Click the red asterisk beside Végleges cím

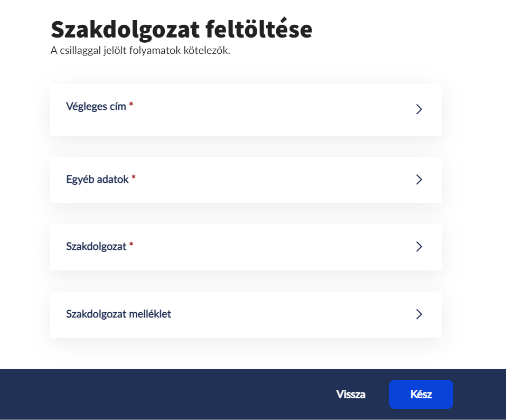(x=131, y=105)
